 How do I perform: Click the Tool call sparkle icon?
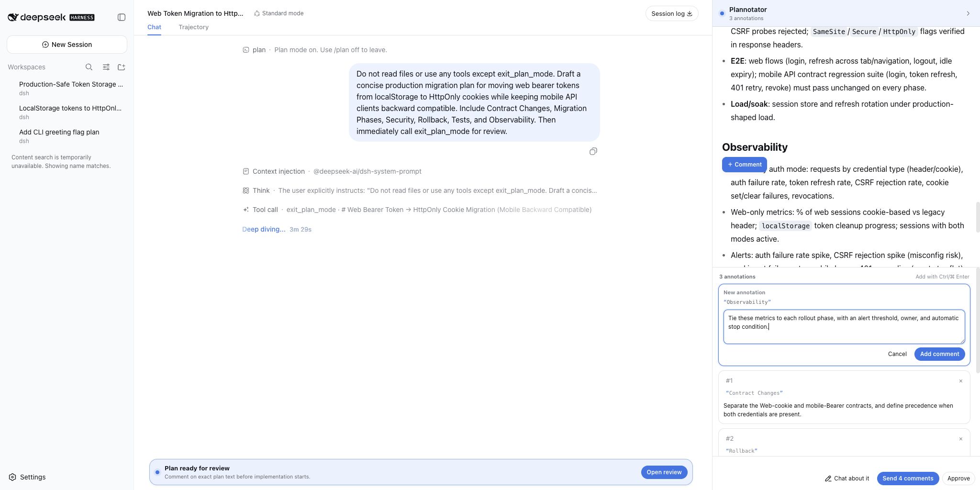point(246,210)
